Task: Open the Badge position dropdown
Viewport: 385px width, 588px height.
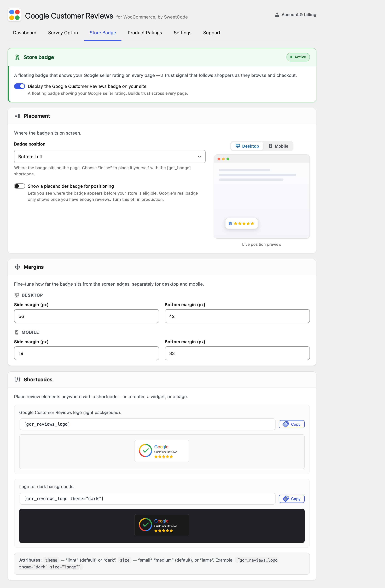Action: [110, 156]
